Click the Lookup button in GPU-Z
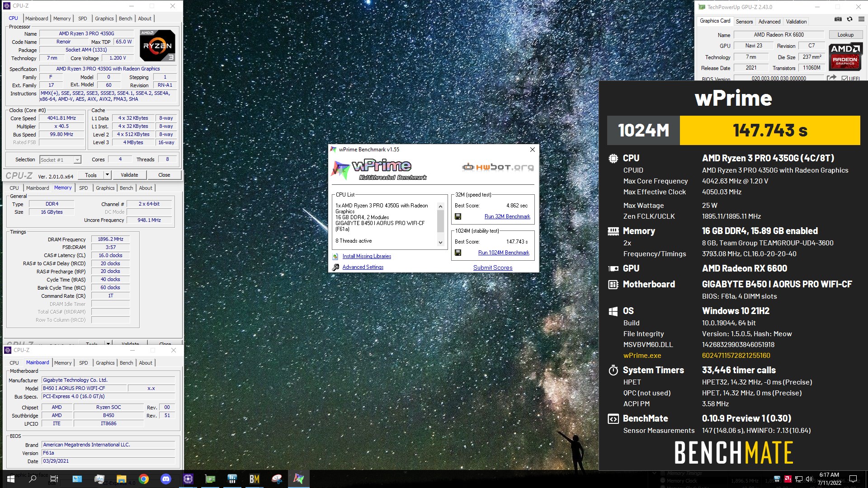This screenshot has height=488, width=868. click(x=845, y=35)
